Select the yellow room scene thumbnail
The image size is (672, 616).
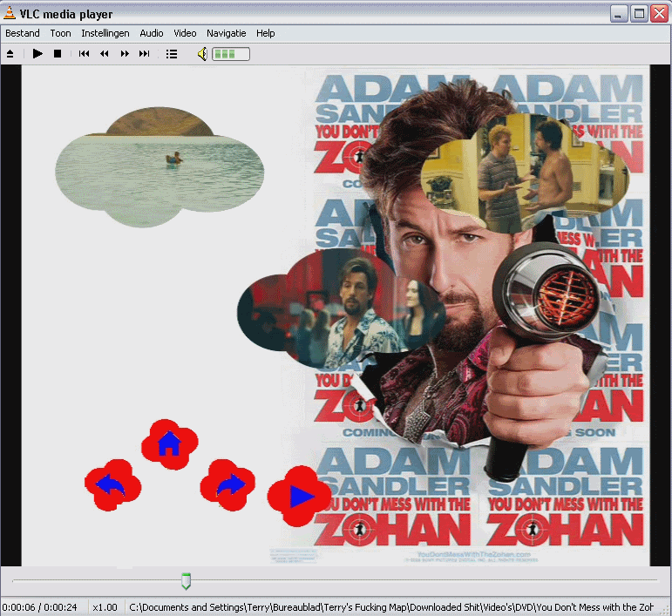[525, 173]
